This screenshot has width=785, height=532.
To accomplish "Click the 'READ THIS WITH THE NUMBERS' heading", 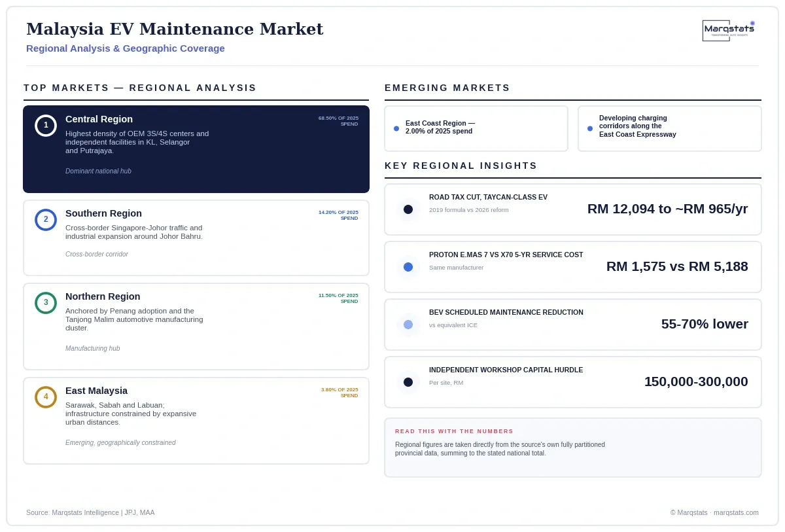I will (x=454, y=431).
